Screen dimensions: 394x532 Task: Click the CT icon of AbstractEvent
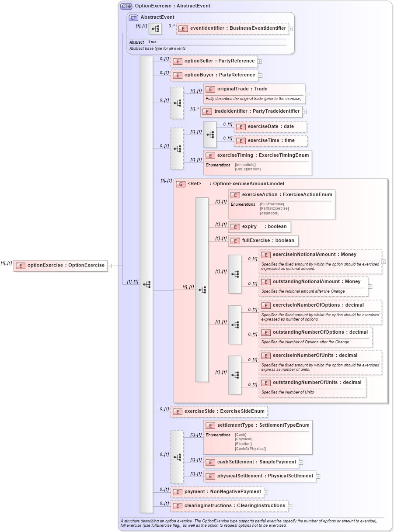[x=134, y=17]
